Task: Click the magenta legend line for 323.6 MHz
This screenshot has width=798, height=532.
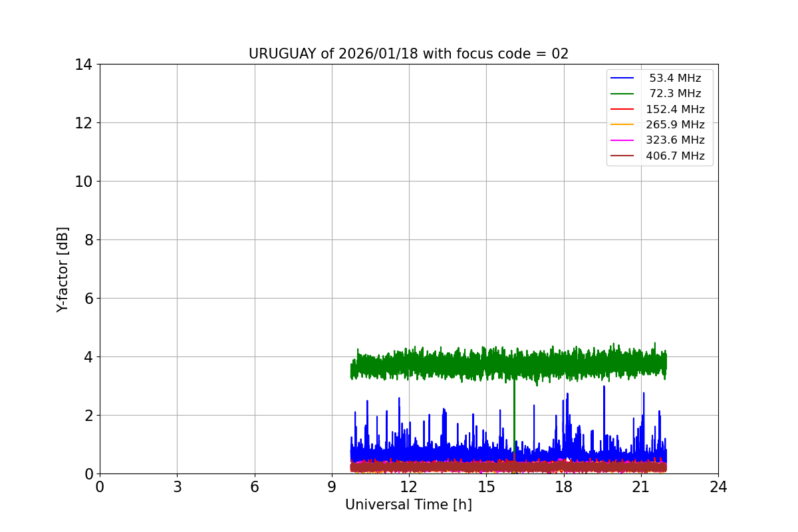Action: coord(622,140)
